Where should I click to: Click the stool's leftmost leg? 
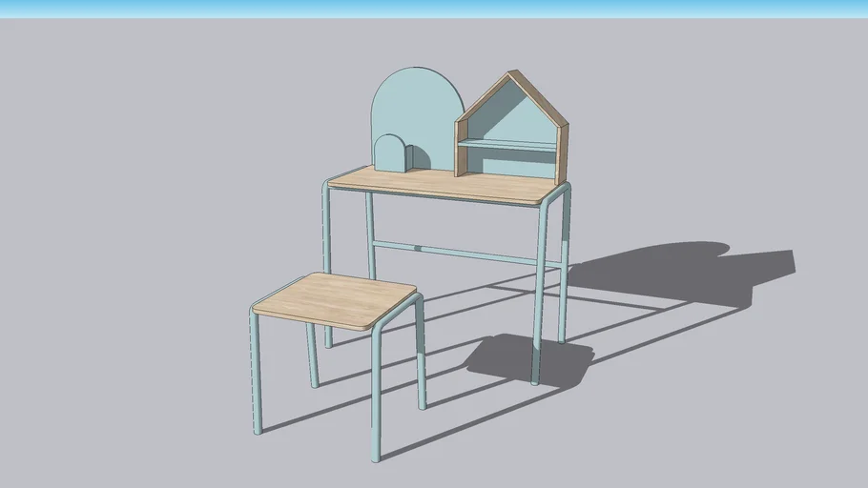(x=256, y=374)
